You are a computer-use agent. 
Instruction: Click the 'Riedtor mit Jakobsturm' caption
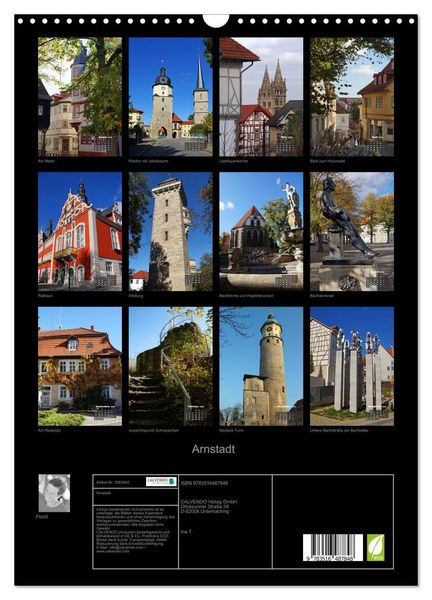[148, 161]
